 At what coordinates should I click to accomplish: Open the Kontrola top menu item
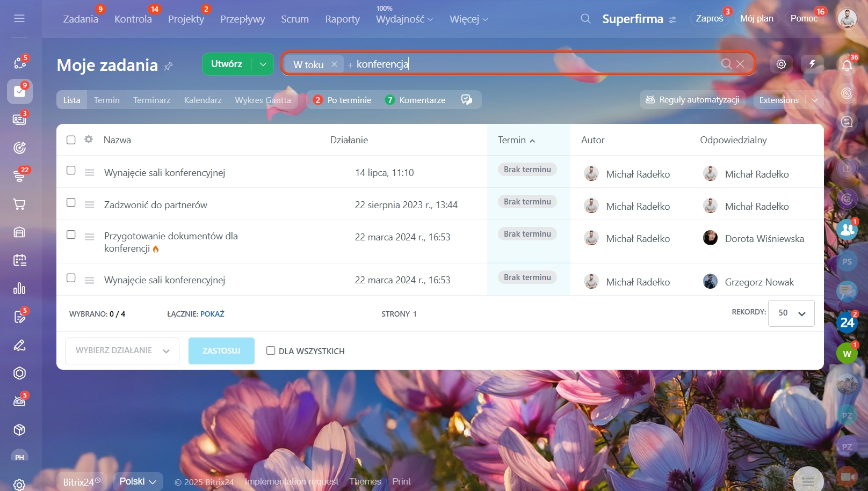(133, 19)
